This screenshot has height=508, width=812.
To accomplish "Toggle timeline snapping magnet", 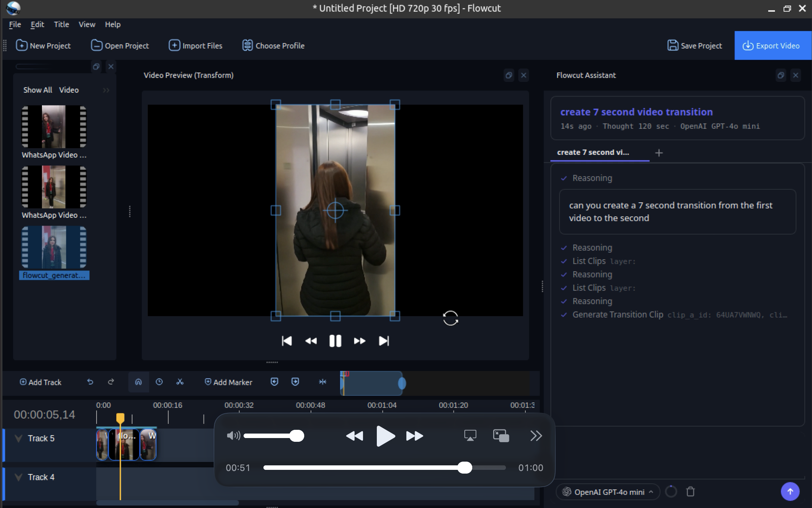I will click(138, 382).
